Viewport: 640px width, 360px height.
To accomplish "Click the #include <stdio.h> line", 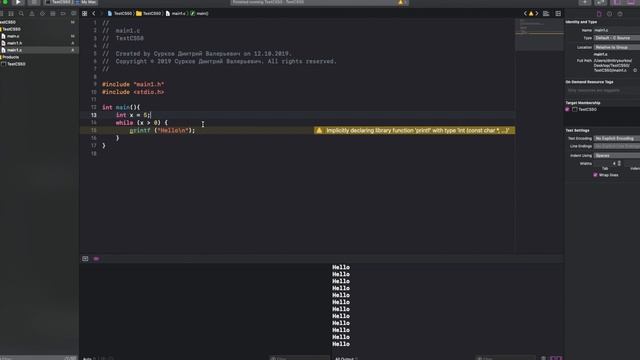I will [x=133, y=92].
